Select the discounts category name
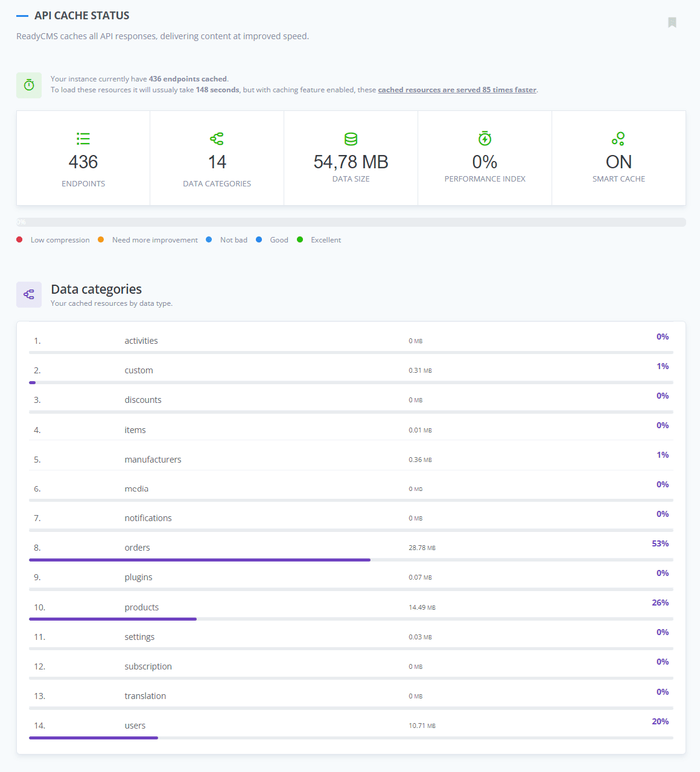The image size is (700, 772). click(x=143, y=400)
